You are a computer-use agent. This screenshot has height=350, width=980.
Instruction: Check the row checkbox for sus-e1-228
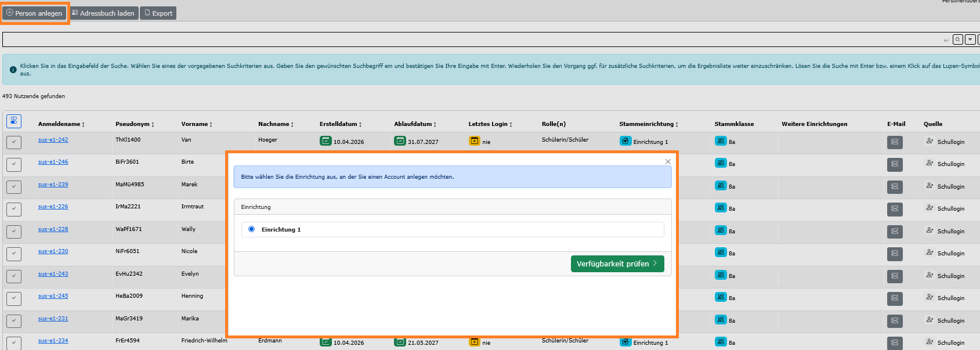(x=14, y=232)
